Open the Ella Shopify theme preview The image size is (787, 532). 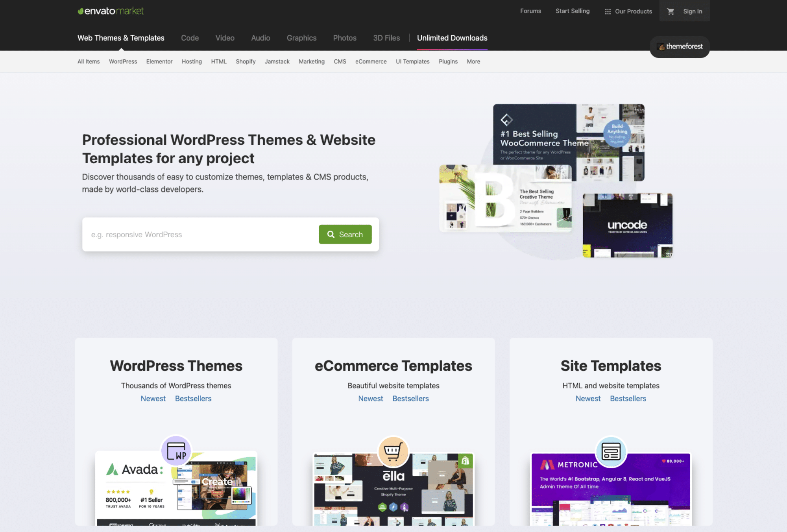(x=393, y=489)
